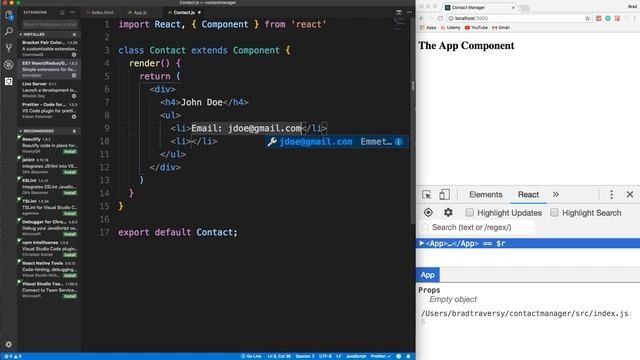The image size is (640, 360).
Task: Focus React DevTools search field
Action: coord(477,227)
